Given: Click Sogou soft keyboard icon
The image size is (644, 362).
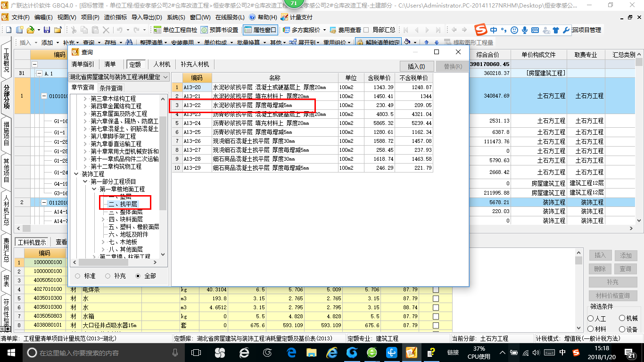Looking at the screenshot, I should (535, 30).
